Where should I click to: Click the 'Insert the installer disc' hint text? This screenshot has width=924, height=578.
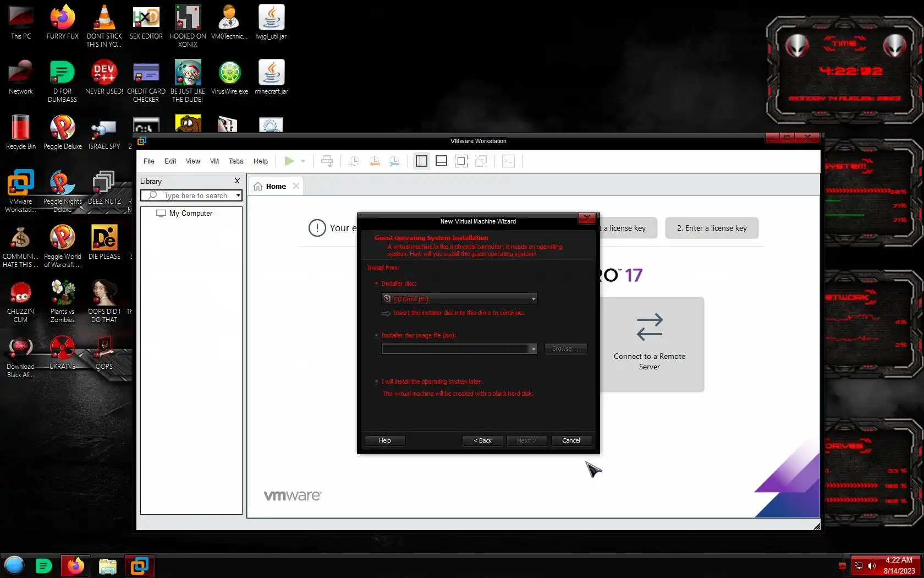click(459, 313)
